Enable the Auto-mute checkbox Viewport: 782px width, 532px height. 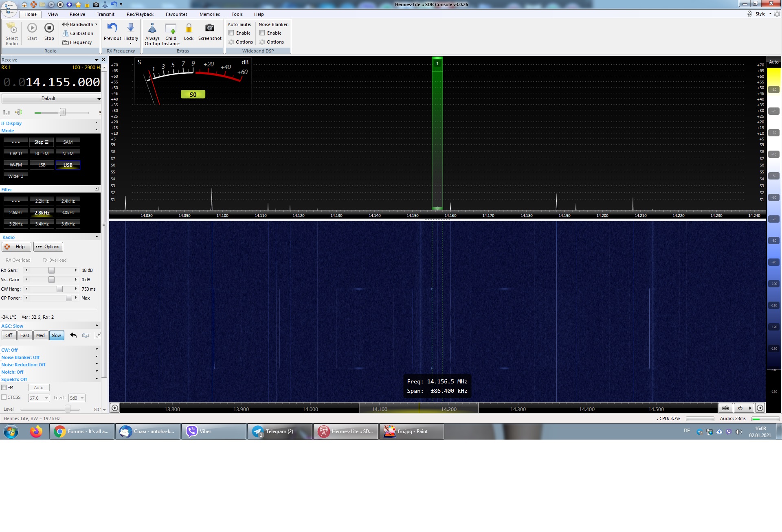[x=231, y=33]
